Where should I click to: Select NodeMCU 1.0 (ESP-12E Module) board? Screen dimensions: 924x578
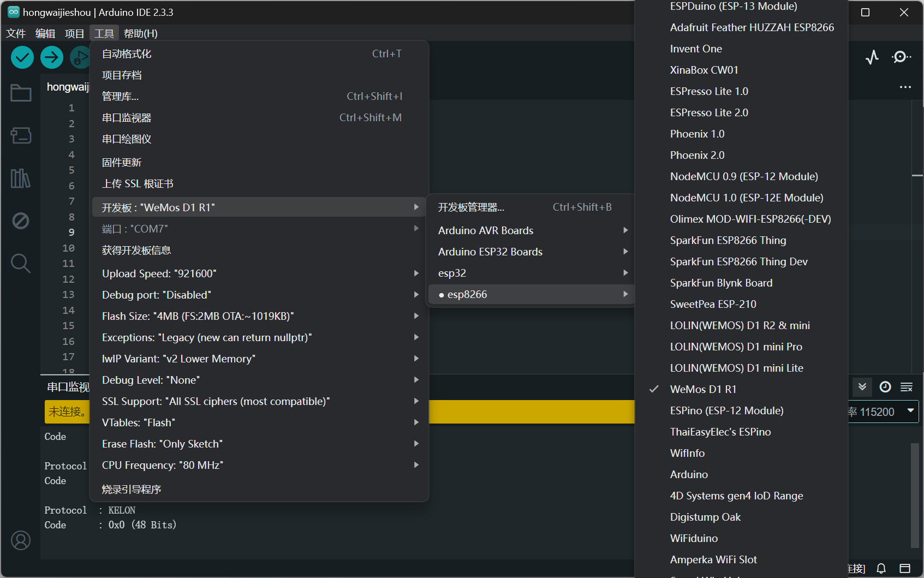coord(741,198)
